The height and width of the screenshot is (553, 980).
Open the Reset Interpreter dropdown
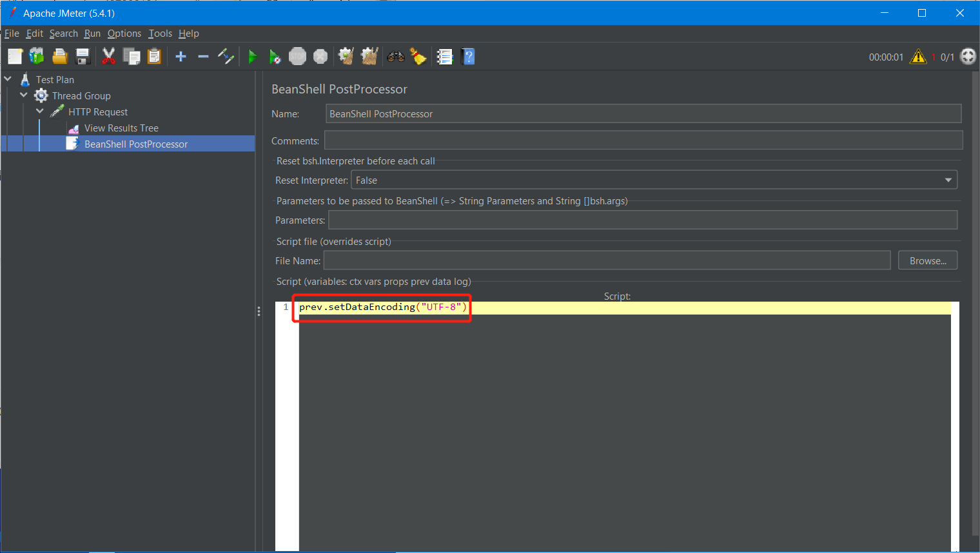click(x=654, y=180)
